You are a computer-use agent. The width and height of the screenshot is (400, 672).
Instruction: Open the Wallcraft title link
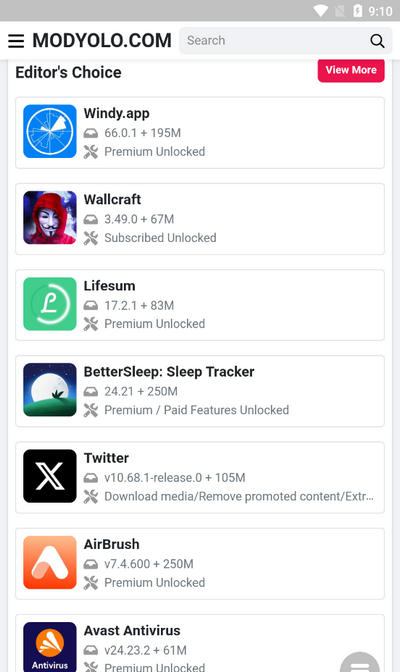(x=112, y=200)
